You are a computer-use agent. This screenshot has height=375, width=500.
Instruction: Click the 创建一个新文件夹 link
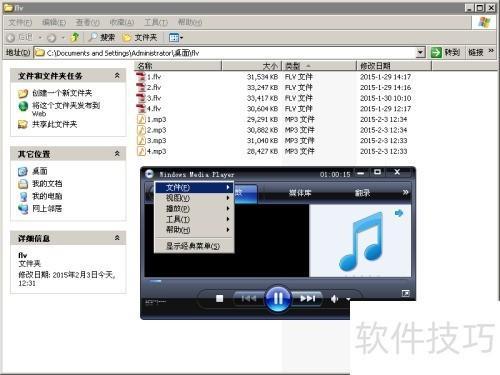pos(62,93)
